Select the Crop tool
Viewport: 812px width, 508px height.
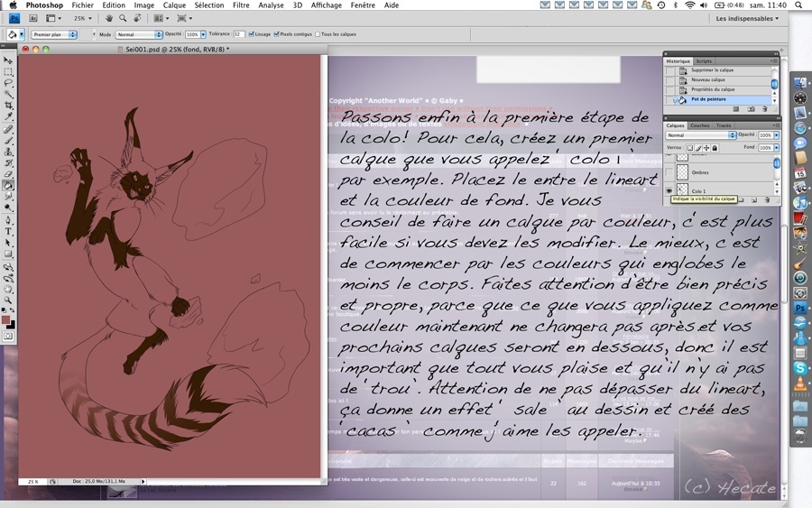click(8, 106)
